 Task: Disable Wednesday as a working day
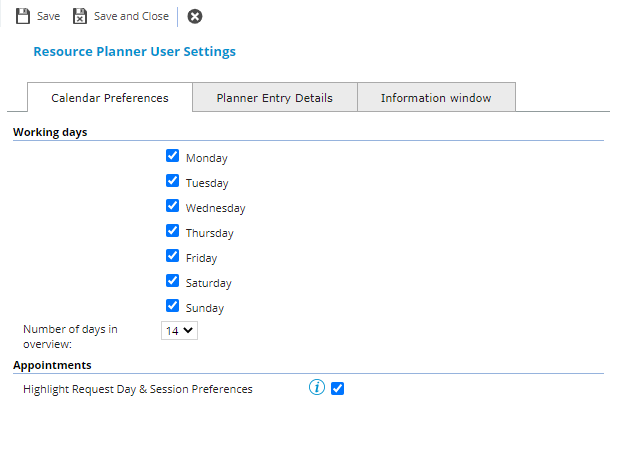[172, 206]
